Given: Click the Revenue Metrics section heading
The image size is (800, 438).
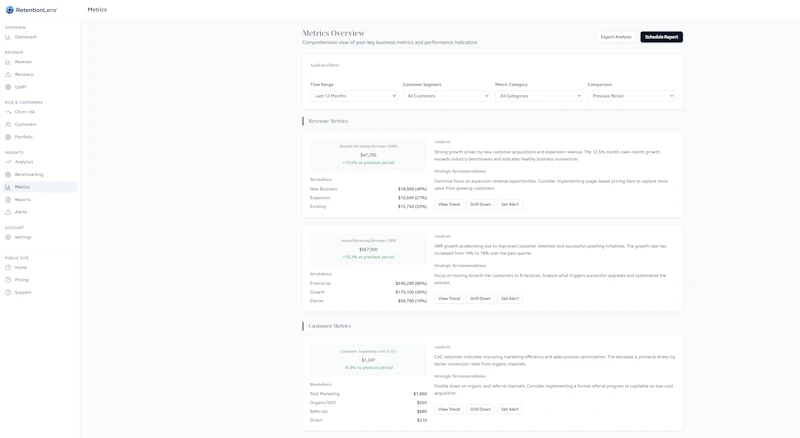Looking at the screenshot, I should pos(328,121).
